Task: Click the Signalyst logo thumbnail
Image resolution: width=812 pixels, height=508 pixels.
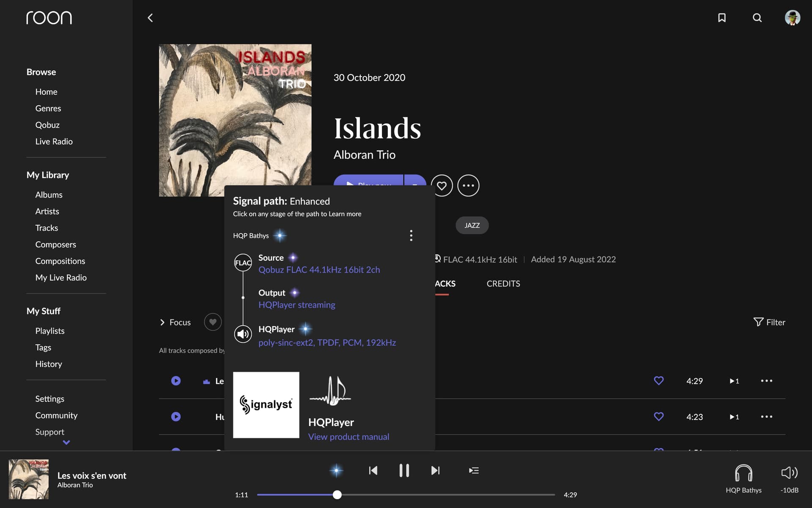Action: [x=266, y=405]
